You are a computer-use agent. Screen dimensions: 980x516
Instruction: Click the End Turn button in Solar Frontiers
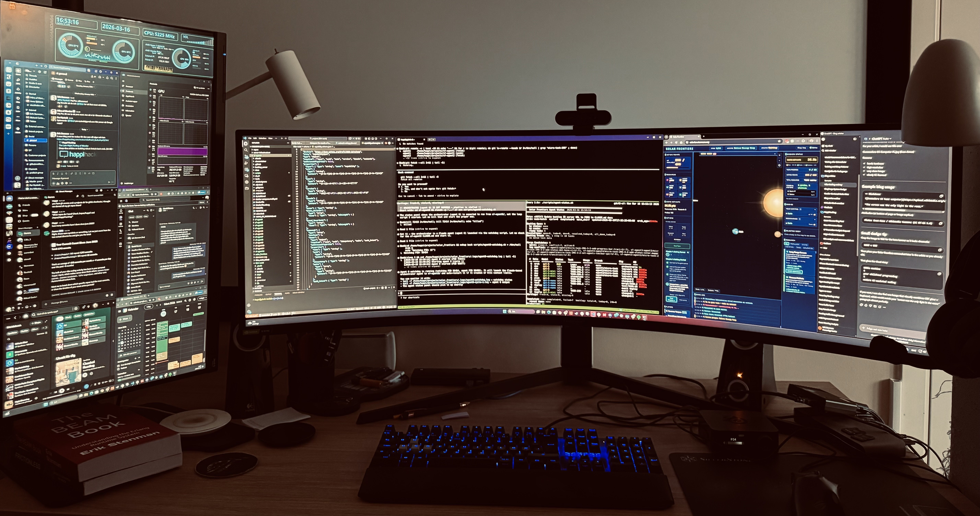(x=677, y=246)
